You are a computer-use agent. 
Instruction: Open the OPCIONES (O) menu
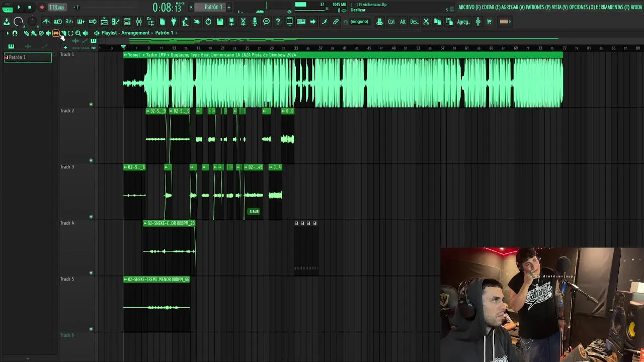pyautogui.click(x=582, y=7)
